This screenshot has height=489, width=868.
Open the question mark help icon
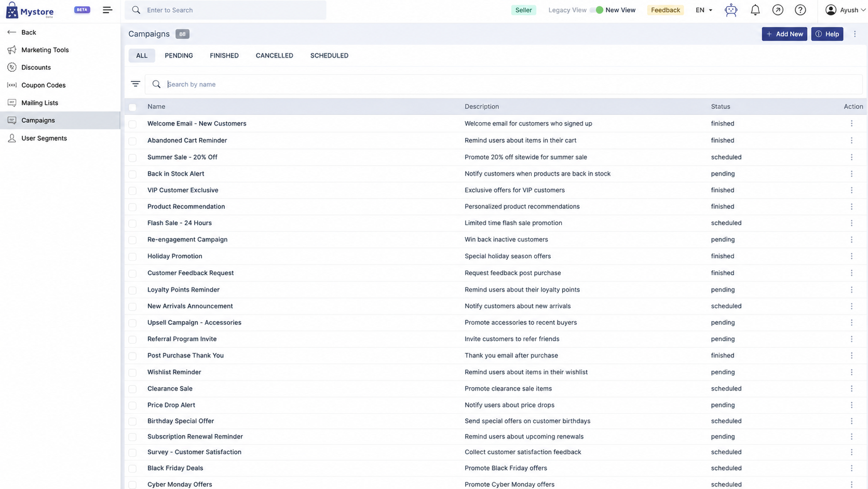click(801, 10)
